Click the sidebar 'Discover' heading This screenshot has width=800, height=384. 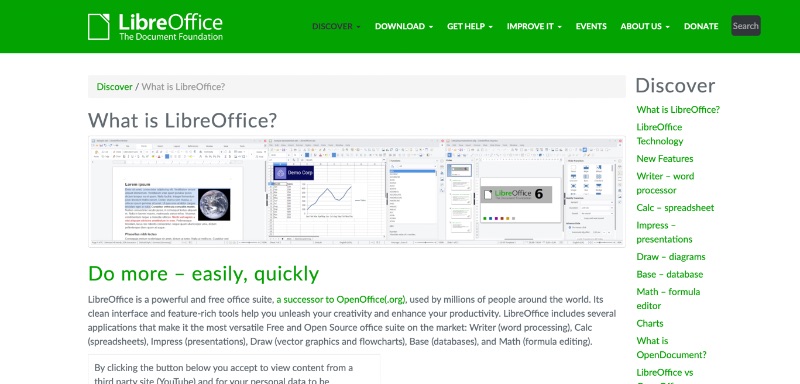tap(675, 86)
